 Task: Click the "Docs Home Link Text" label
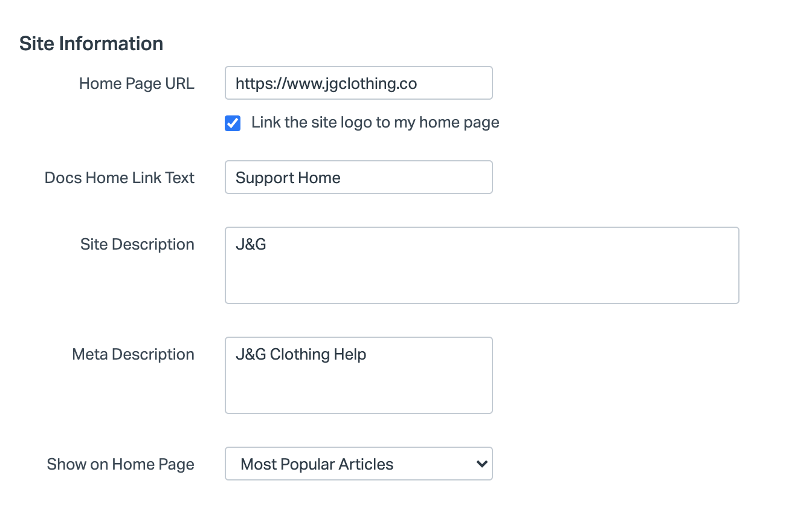pos(120,178)
